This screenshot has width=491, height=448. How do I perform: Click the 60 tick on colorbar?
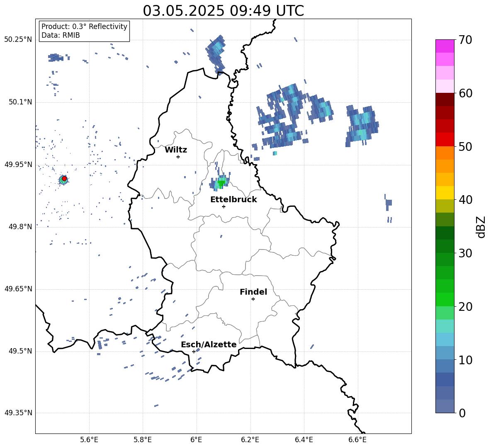465,93
